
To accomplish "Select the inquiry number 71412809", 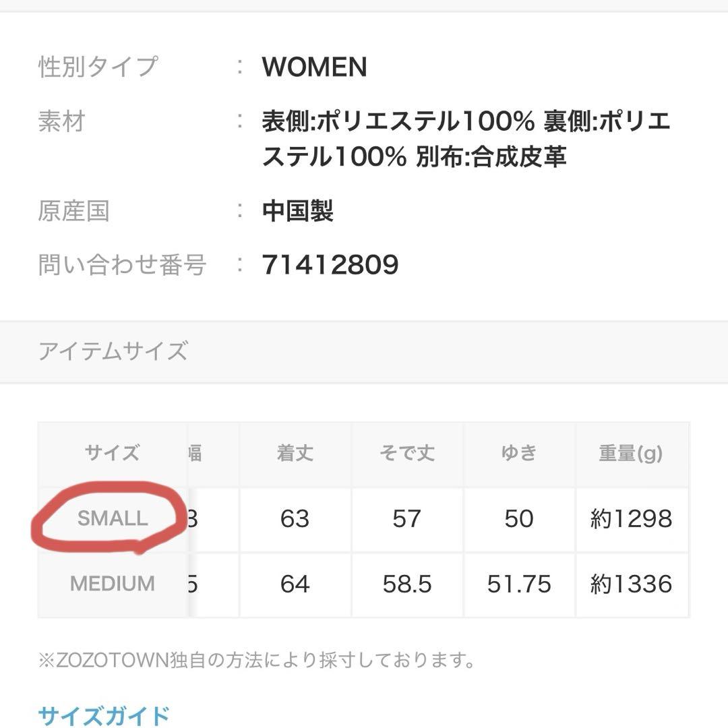I will [330, 265].
